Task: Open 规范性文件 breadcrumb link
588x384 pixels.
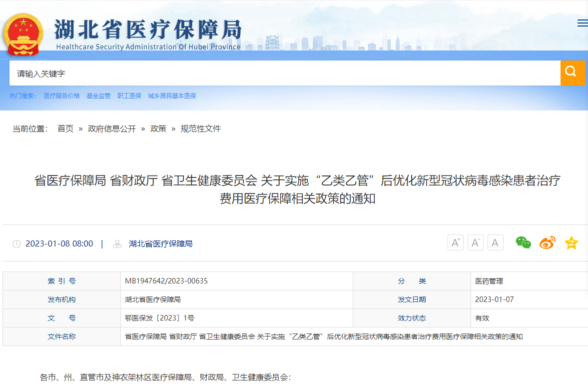Action: pyautogui.click(x=200, y=128)
